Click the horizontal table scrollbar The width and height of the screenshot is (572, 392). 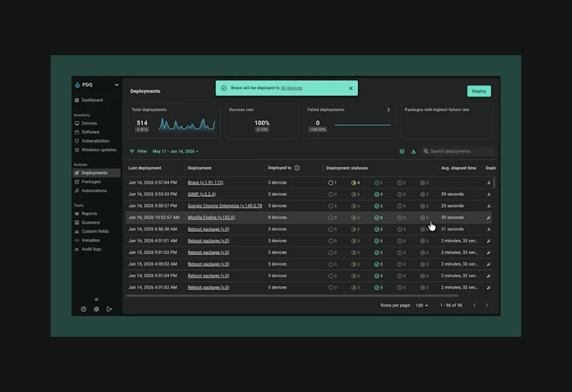coord(292,296)
